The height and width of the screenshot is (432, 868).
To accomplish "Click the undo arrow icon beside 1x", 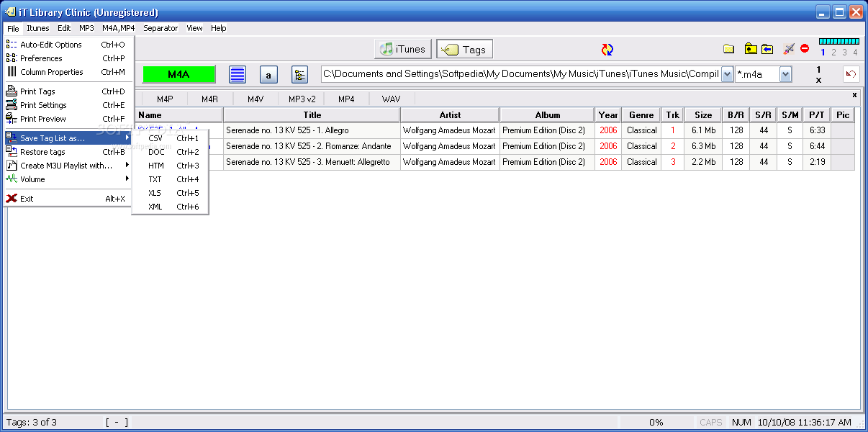I will pyautogui.click(x=851, y=74).
